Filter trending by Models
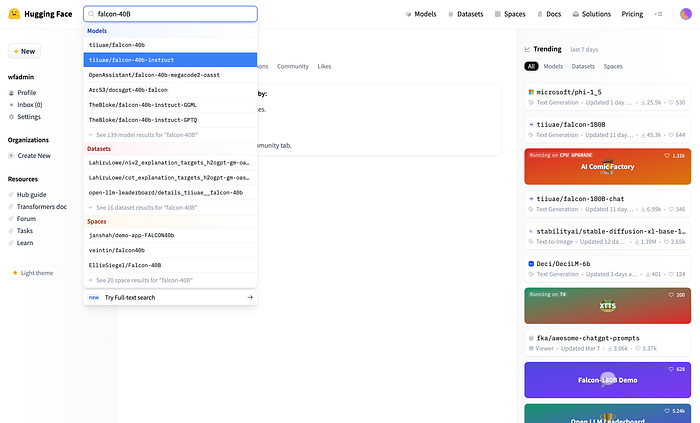This screenshot has height=423, width=700. (553, 66)
